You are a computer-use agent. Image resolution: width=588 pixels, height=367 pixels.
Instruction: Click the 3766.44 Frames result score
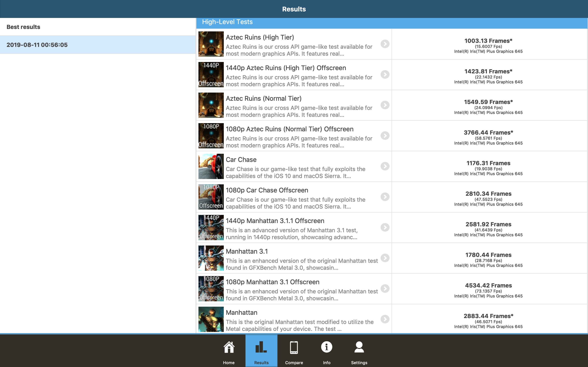(488, 133)
